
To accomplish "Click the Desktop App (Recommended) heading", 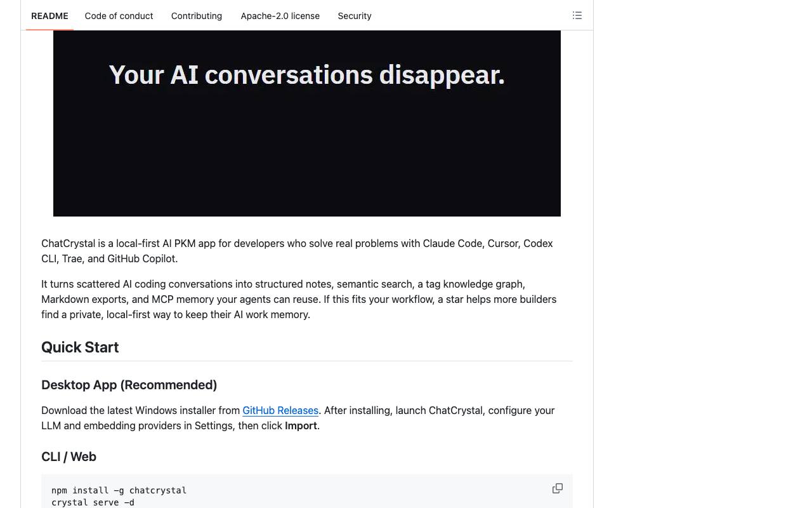I will (x=129, y=385).
